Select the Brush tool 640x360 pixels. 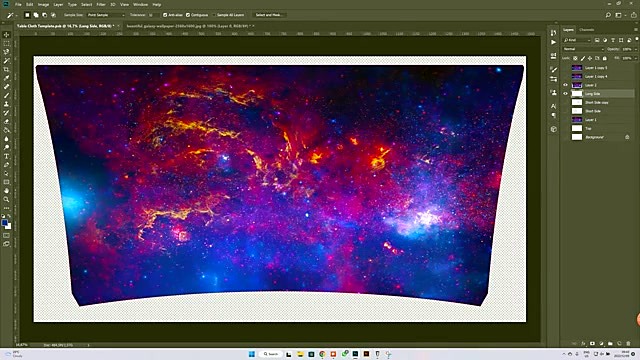(x=6, y=96)
